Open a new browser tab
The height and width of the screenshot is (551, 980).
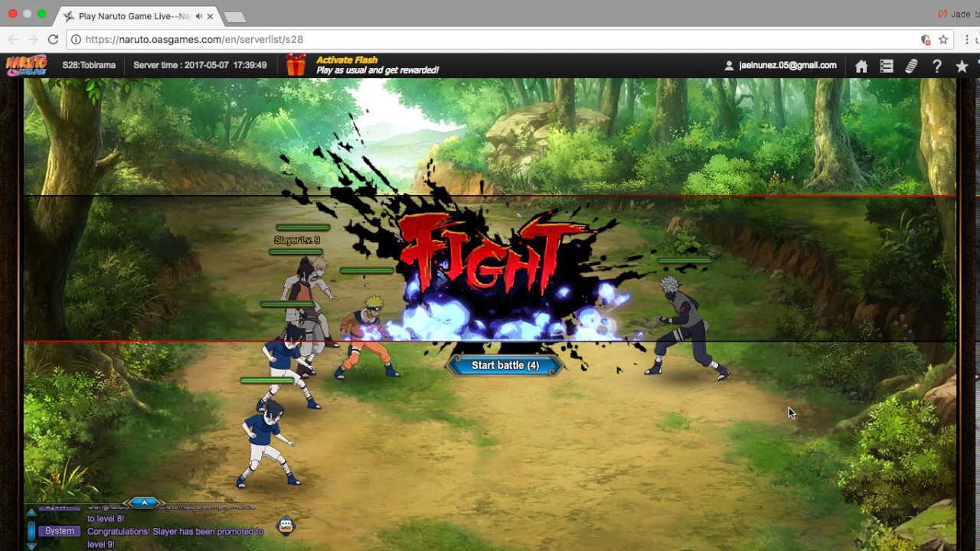(234, 17)
